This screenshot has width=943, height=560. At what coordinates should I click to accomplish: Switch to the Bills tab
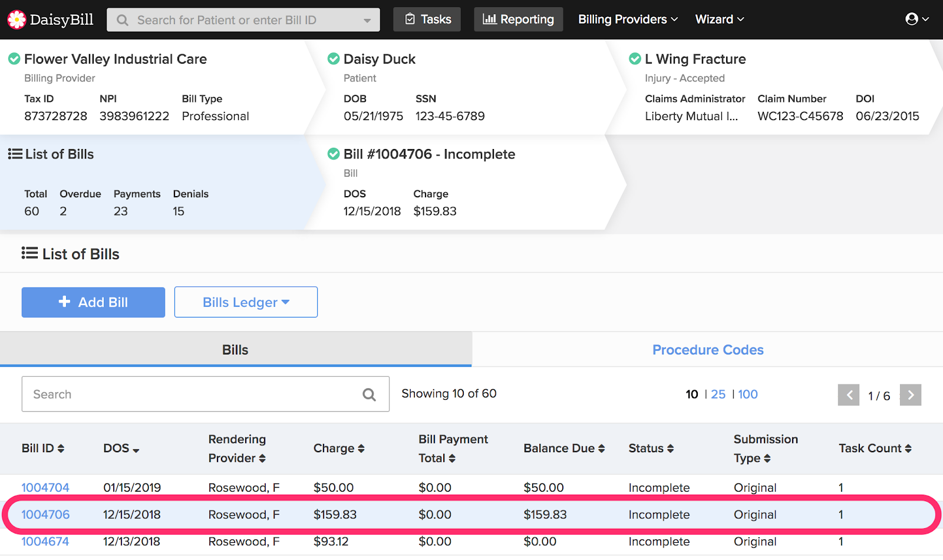coord(236,350)
